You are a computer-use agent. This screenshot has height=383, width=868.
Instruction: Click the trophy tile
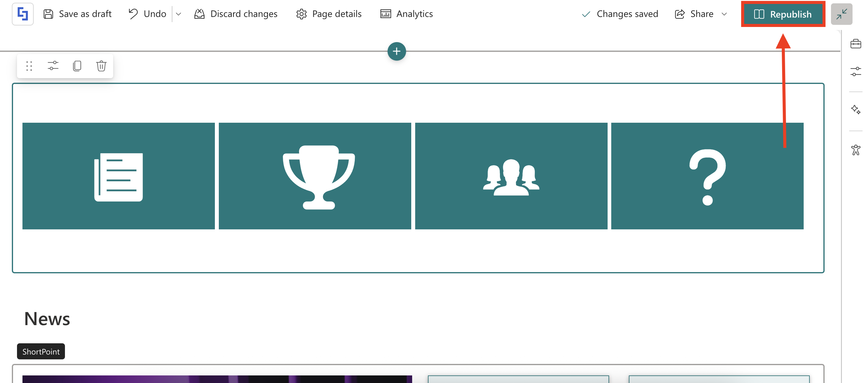315,176
